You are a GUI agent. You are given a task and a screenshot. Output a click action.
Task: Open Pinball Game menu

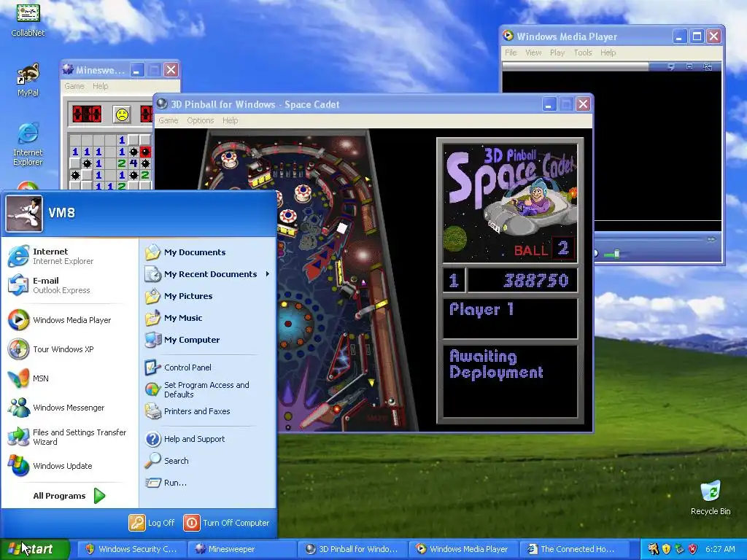(169, 120)
